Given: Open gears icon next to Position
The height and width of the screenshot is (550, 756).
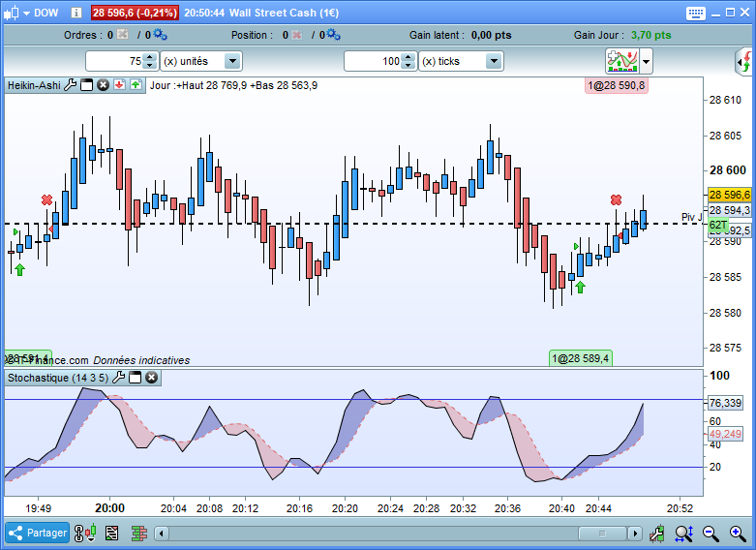Looking at the screenshot, I should point(333,34).
